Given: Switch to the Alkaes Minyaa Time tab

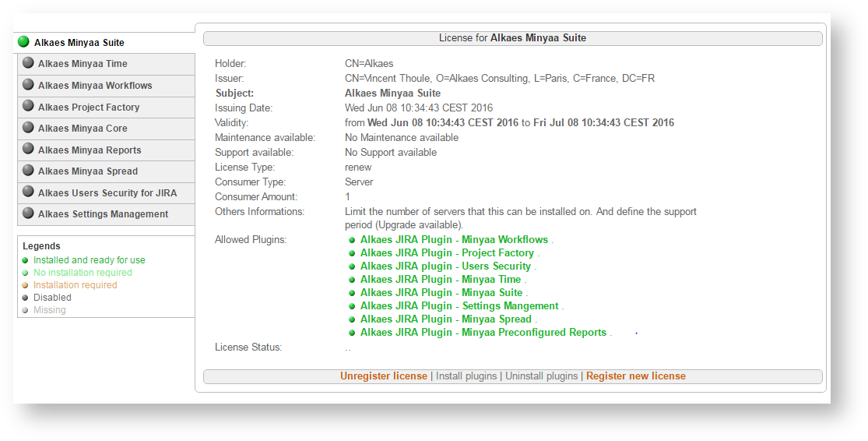Looking at the screenshot, I should (x=83, y=64).
